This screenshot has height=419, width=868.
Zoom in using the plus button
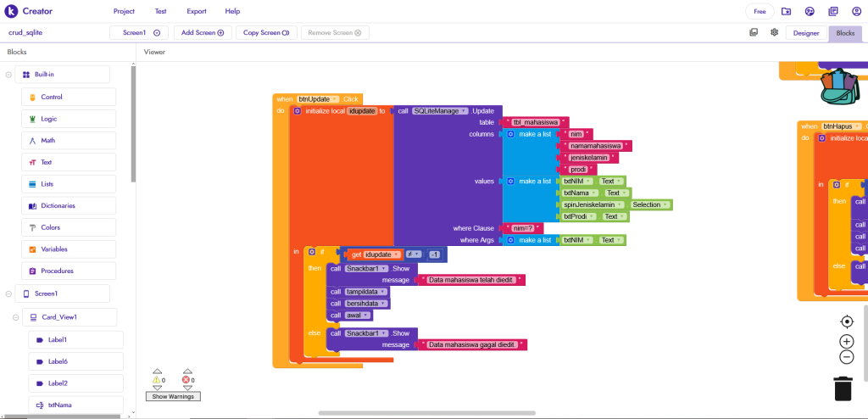coord(846,341)
